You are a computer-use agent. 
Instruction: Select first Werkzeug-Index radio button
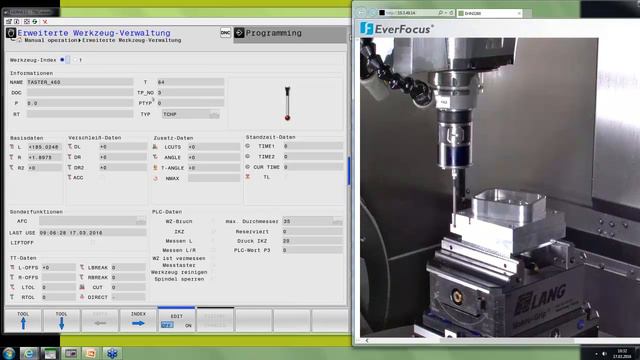[62, 60]
